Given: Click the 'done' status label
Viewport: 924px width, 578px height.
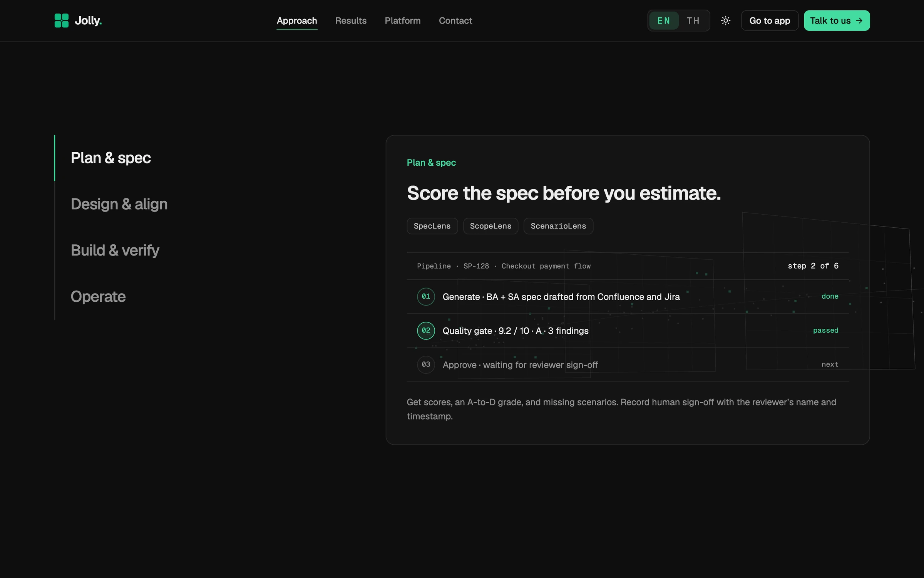Looking at the screenshot, I should [830, 296].
